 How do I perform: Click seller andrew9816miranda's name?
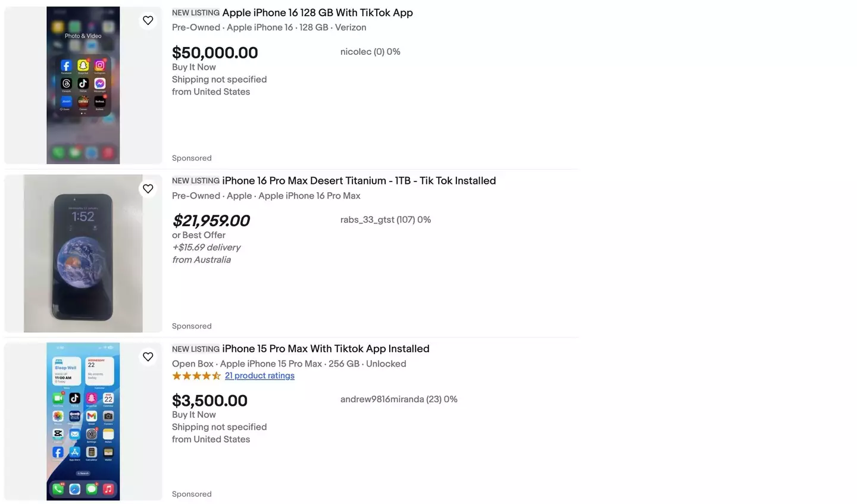tap(382, 399)
